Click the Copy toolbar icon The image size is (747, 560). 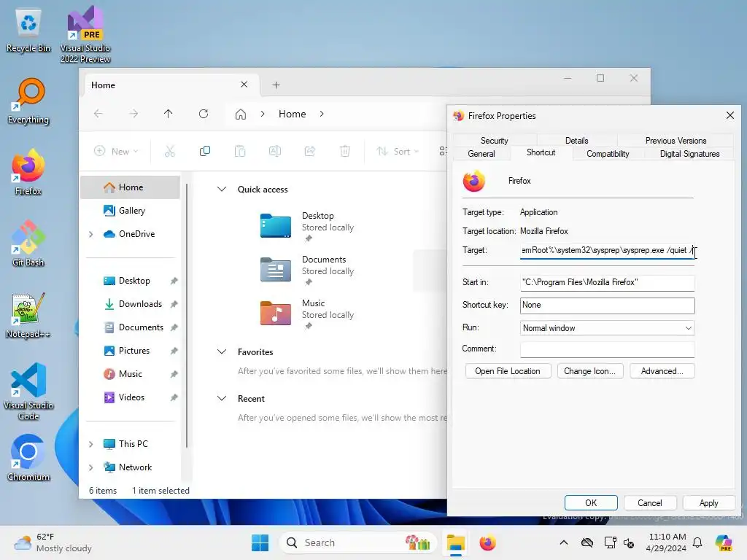(x=205, y=152)
